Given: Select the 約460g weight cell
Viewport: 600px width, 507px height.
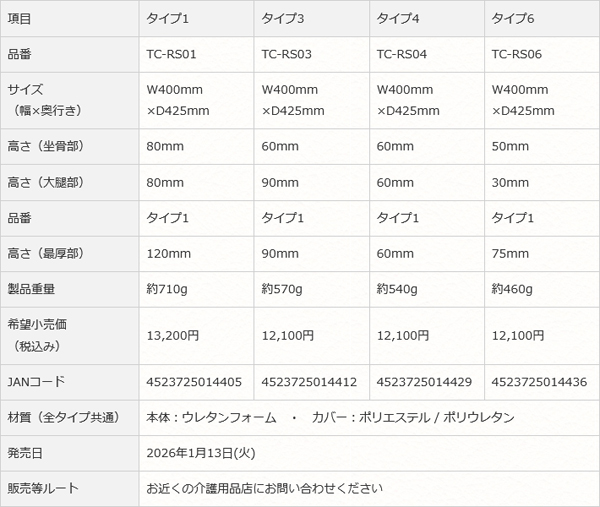Looking at the screenshot, I should click(512, 289).
